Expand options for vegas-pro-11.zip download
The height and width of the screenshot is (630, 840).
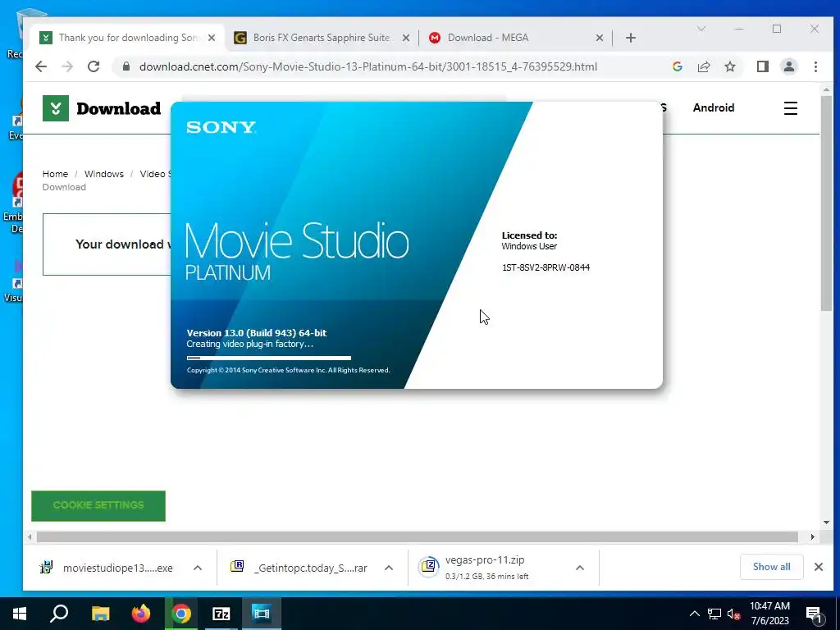point(580,568)
